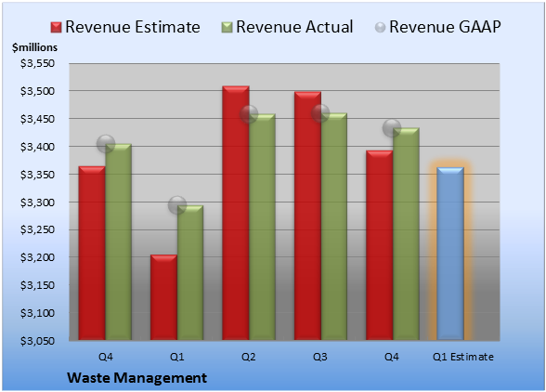
Task: Click the 'Q3' x-axis label
Action: pos(320,357)
